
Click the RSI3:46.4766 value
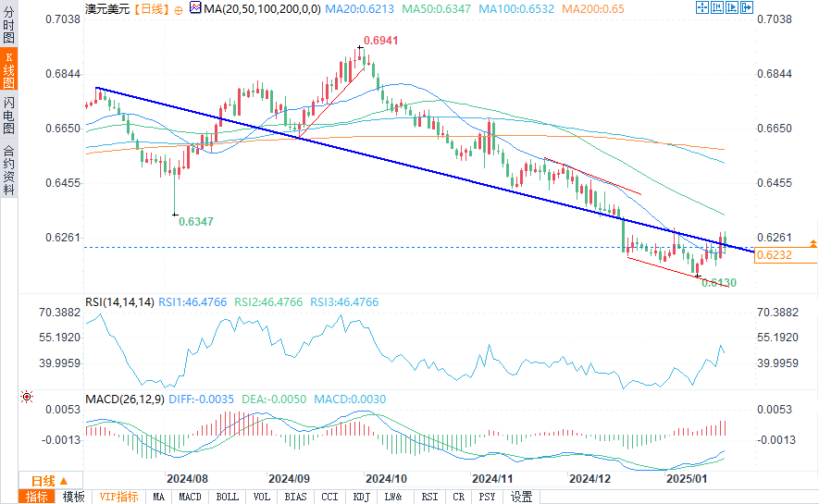click(x=344, y=302)
